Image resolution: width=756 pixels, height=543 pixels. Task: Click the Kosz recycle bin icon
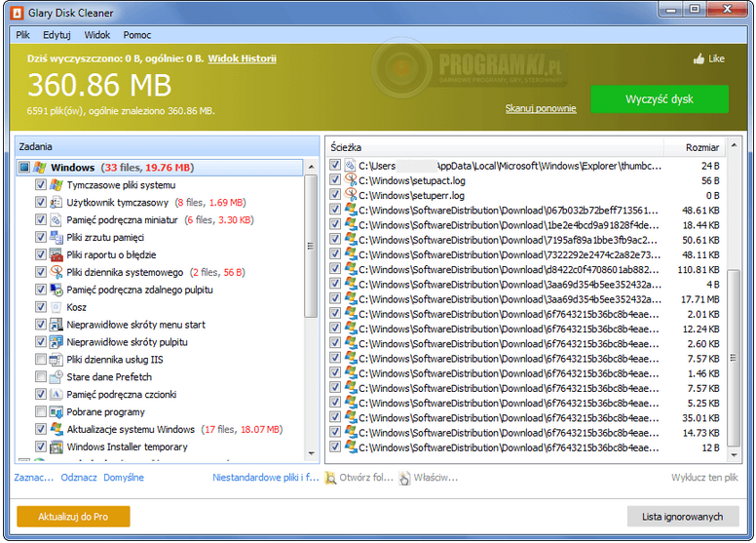pyautogui.click(x=57, y=307)
